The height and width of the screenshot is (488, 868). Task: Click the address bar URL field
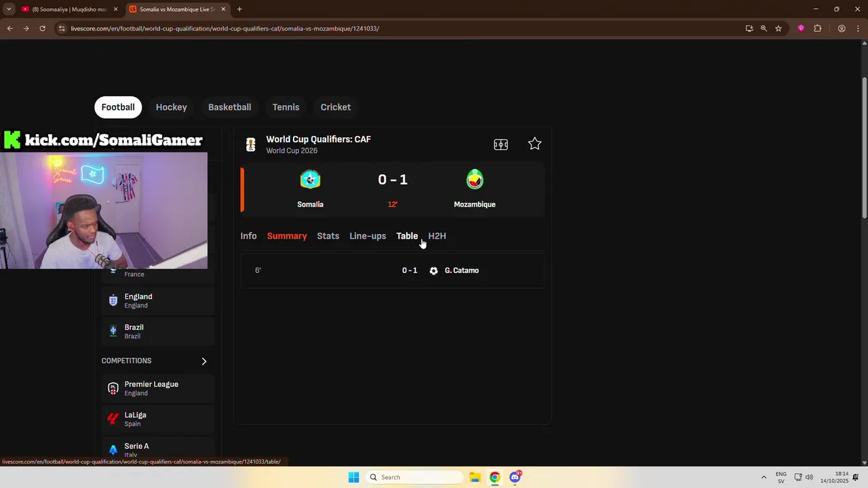(x=400, y=28)
